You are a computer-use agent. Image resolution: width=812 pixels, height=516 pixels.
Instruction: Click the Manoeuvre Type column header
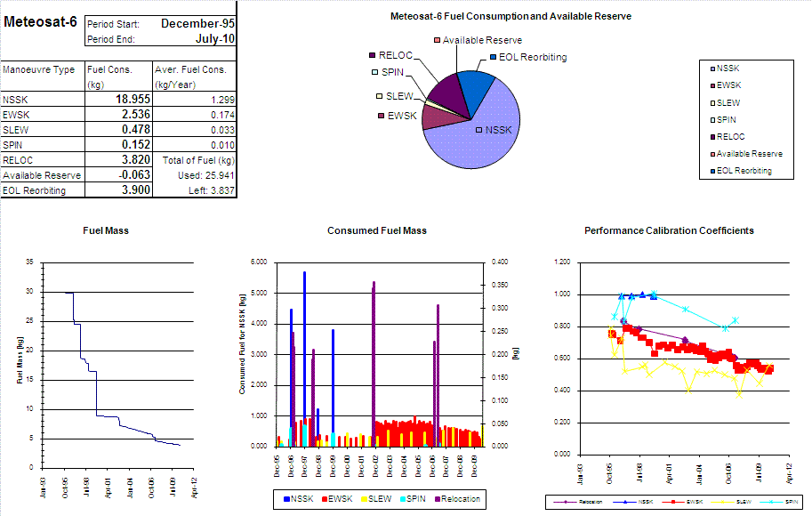tap(39, 69)
